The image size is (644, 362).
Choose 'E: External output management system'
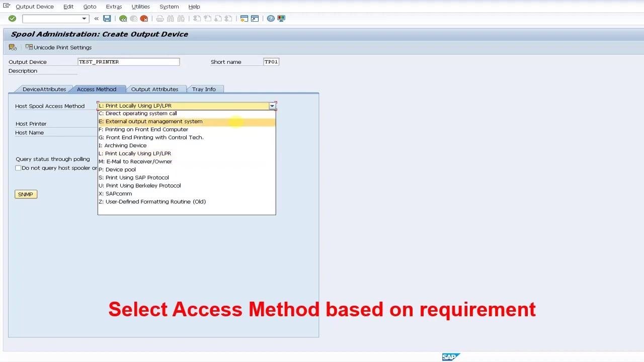coord(187,122)
